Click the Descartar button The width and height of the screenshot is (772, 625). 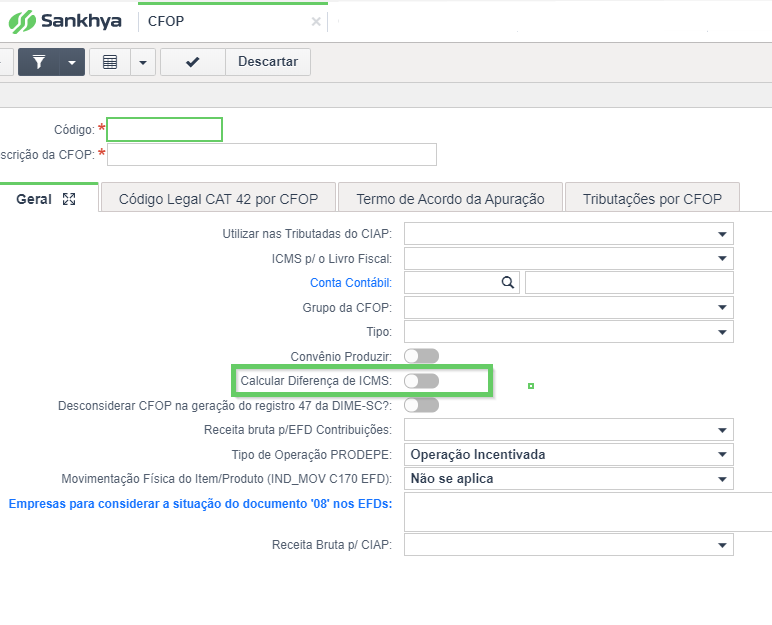point(268,62)
